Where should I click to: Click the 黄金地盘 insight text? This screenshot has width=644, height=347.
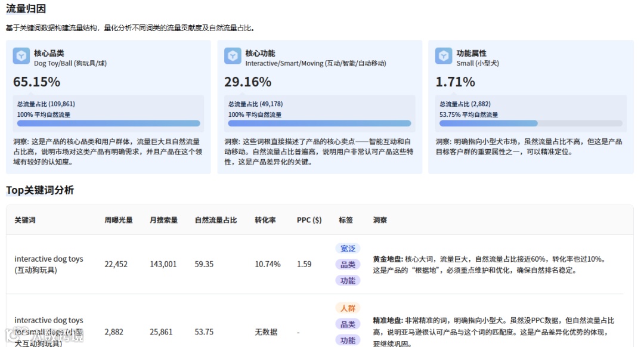click(489, 265)
